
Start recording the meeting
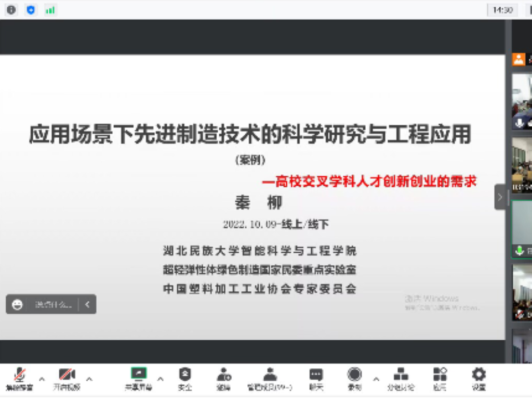point(355,378)
